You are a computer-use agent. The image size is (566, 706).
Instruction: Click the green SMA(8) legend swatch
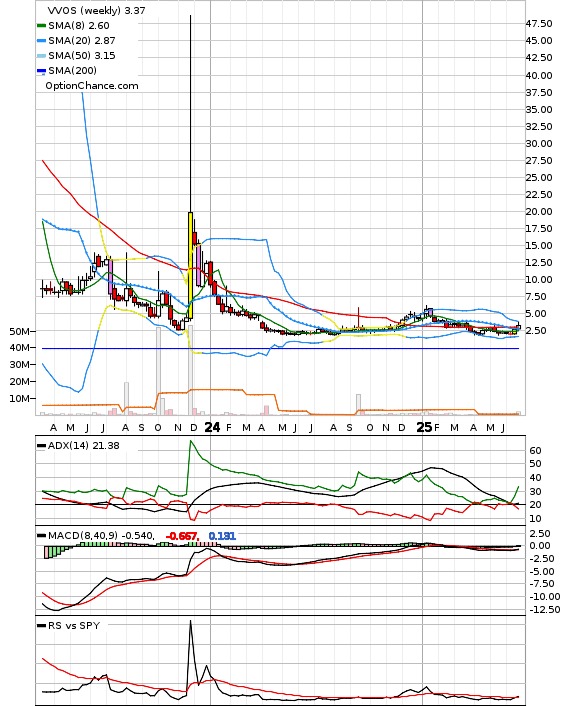(x=41, y=26)
